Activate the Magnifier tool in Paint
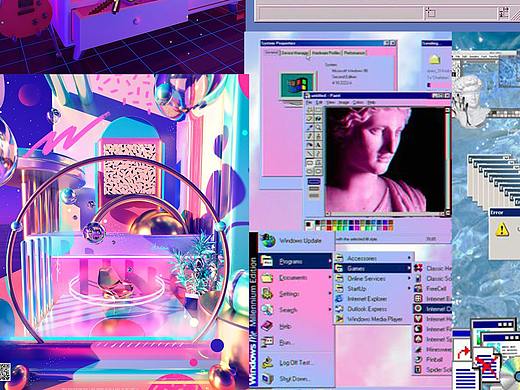 318,128
